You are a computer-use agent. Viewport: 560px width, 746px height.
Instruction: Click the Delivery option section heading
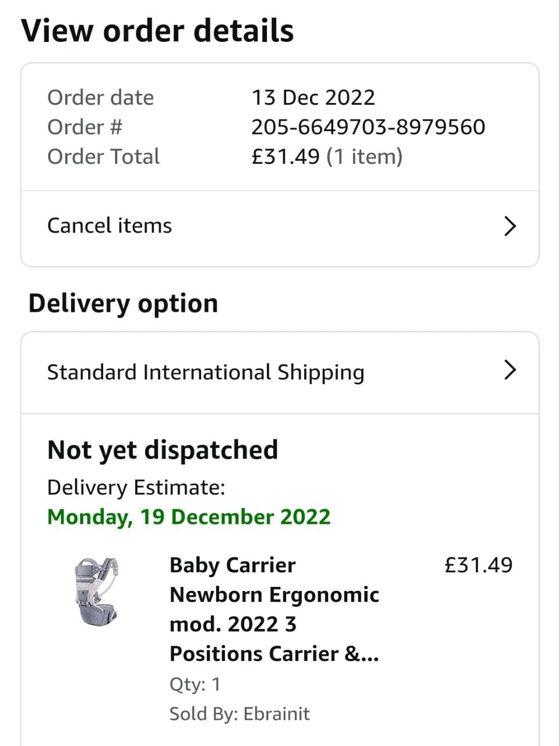(x=124, y=304)
